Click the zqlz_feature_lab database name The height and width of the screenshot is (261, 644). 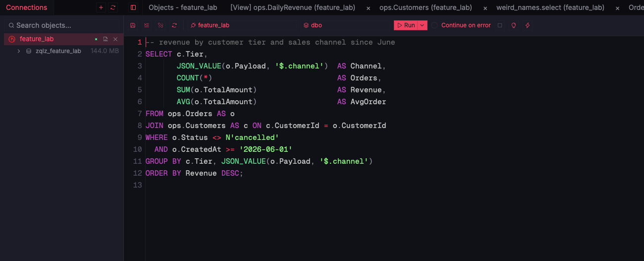pyautogui.click(x=58, y=51)
